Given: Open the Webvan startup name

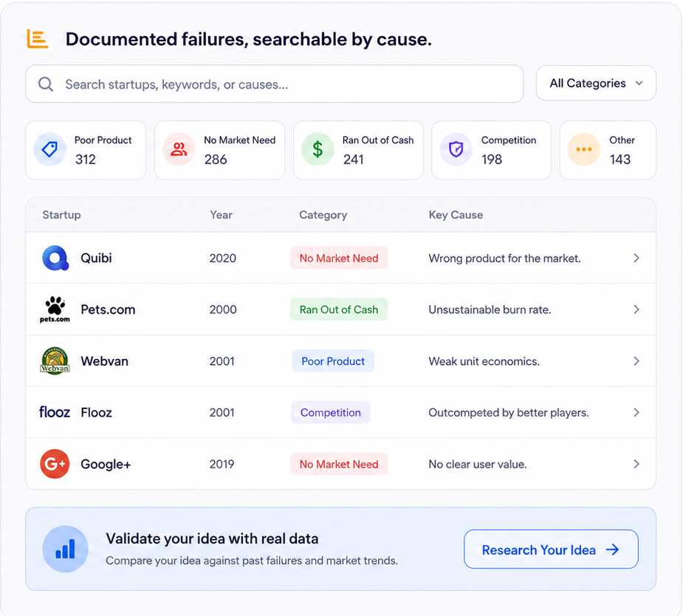Looking at the screenshot, I should click(105, 360).
